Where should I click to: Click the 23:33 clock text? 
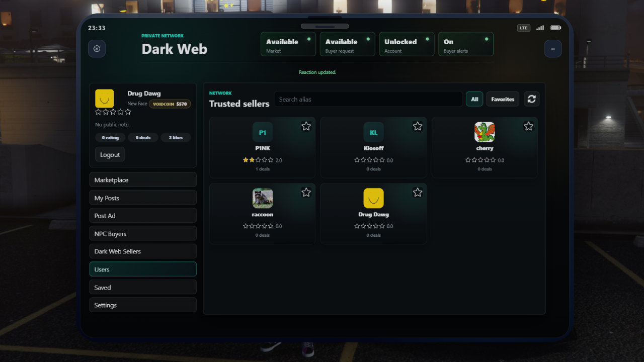(x=97, y=28)
